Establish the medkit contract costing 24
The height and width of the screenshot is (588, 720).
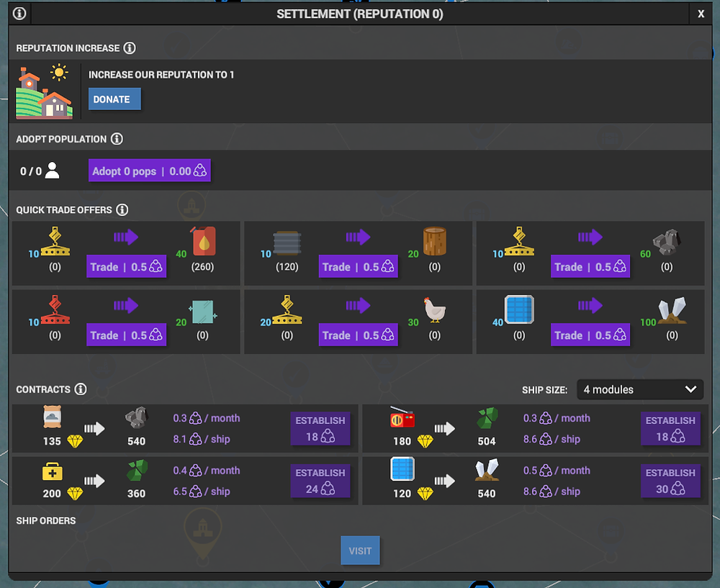click(320, 481)
